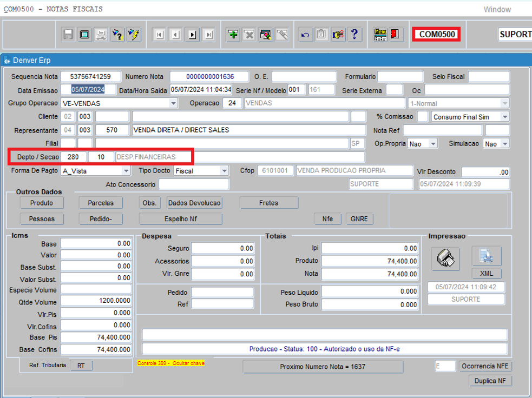Open the Window menu
The width and height of the screenshot is (532, 398).
497,9
